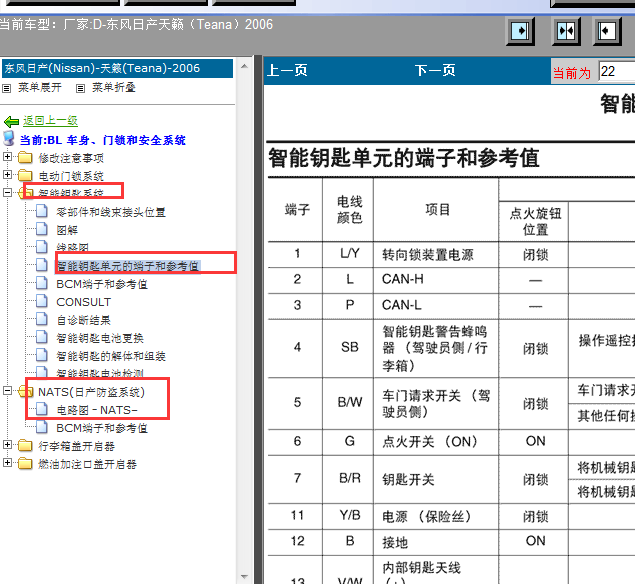Click the split panels layout icon
The image size is (635, 584).
tap(566, 31)
